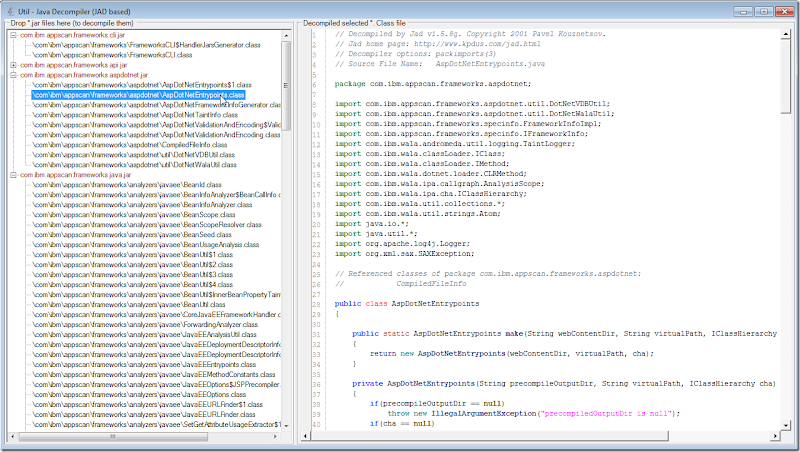Open BeanScopeResolver.class entry
This screenshot has height=452, width=800.
[147, 225]
